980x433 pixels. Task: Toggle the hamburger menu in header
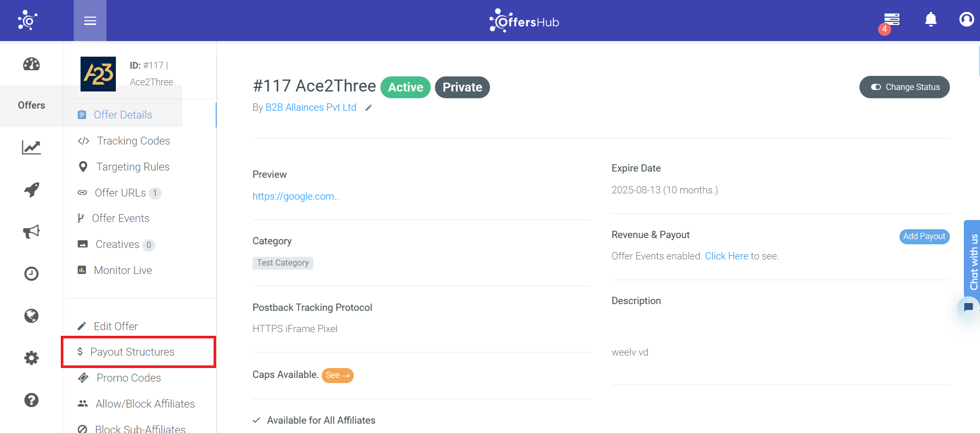[90, 21]
